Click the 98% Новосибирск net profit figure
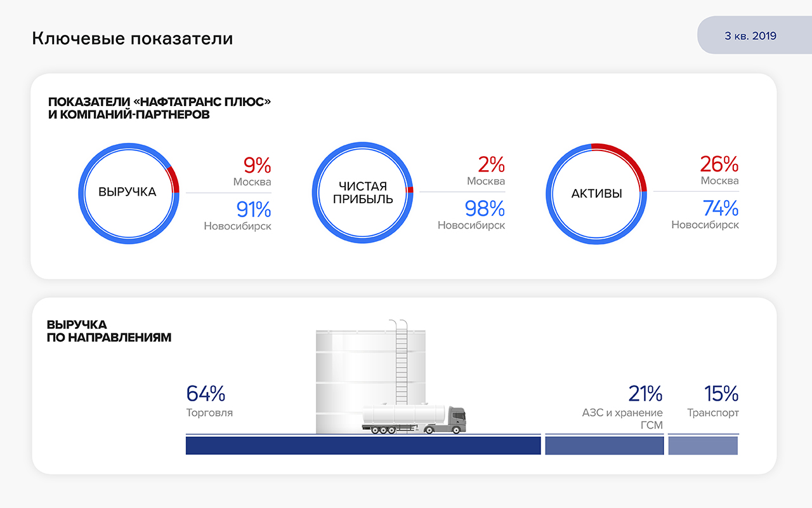This screenshot has width=812, height=508. 485,209
